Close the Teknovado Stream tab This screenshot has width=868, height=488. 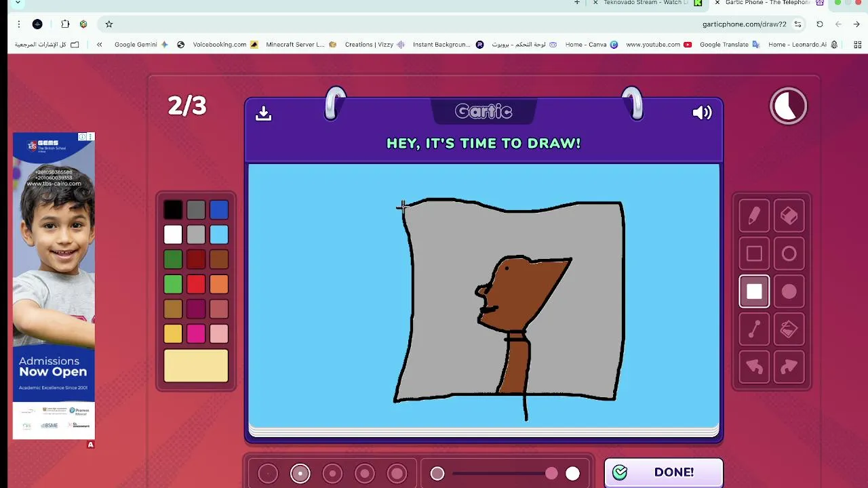pos(595,3)
